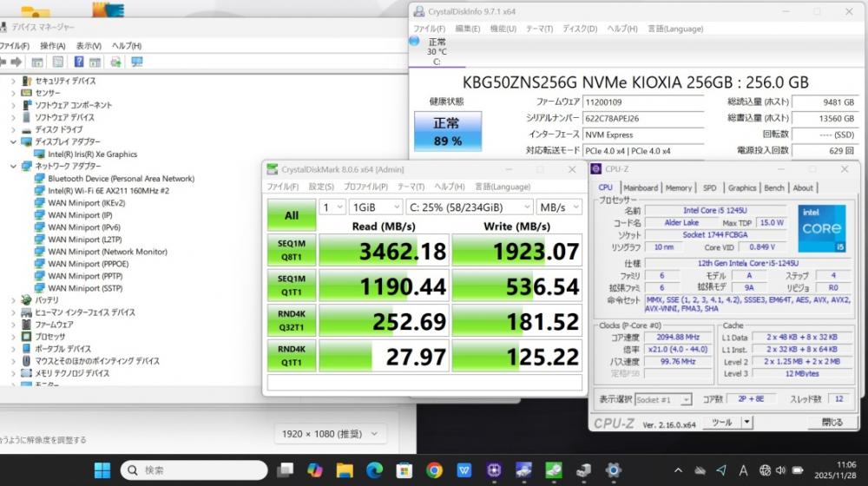This screenshot has width=868, height=486.
Task: Run the SEQ1M Q8T1 test button
Action: (x=292, y=250)
